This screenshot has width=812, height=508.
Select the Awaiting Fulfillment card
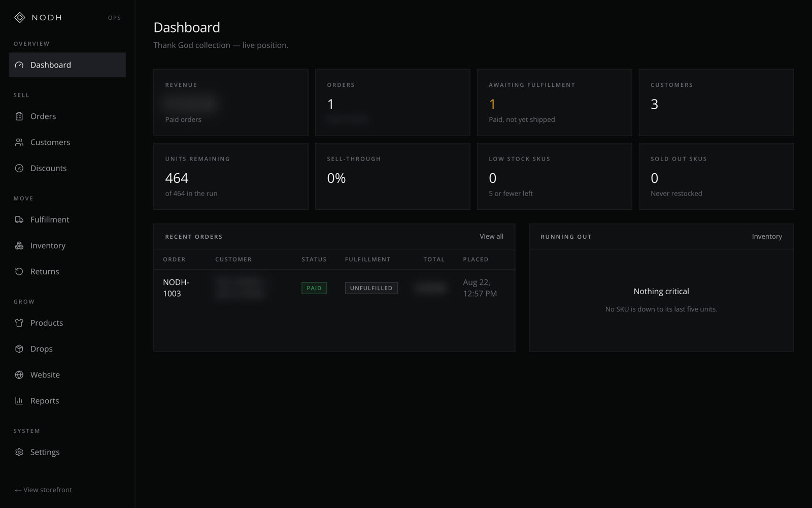[555, 103]
